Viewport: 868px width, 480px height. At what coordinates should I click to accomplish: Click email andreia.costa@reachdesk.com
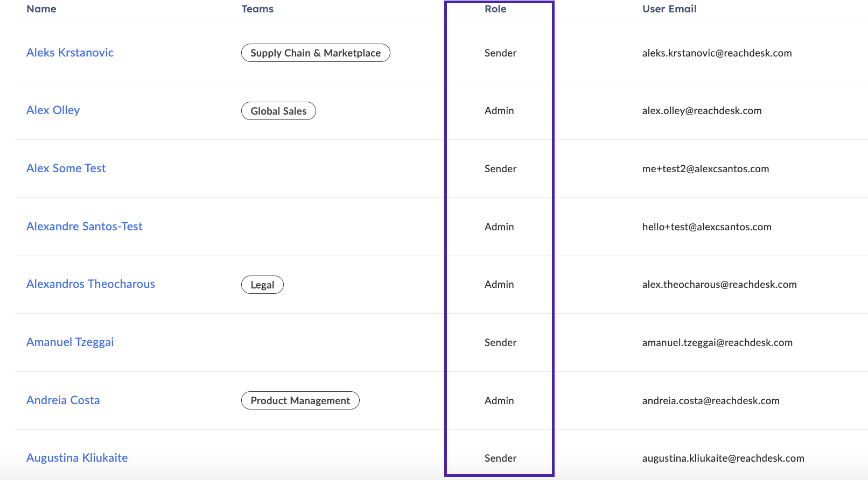[711, 400]
